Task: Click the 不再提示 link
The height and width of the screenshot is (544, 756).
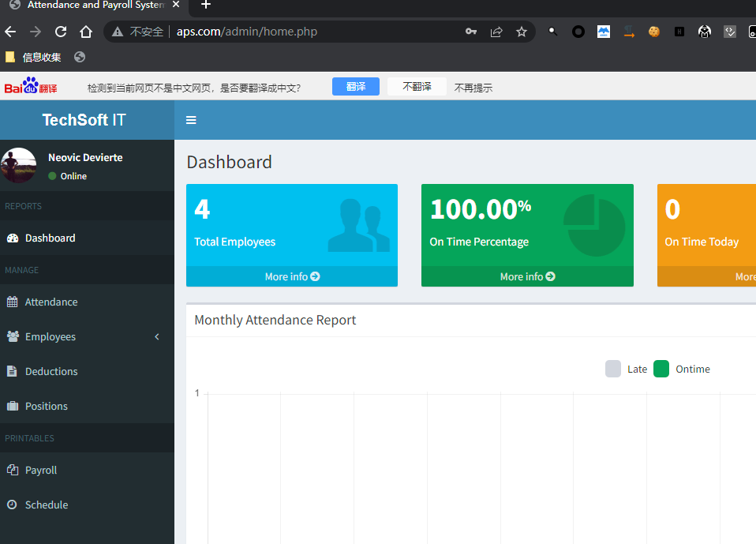Action: click(473, 88)
